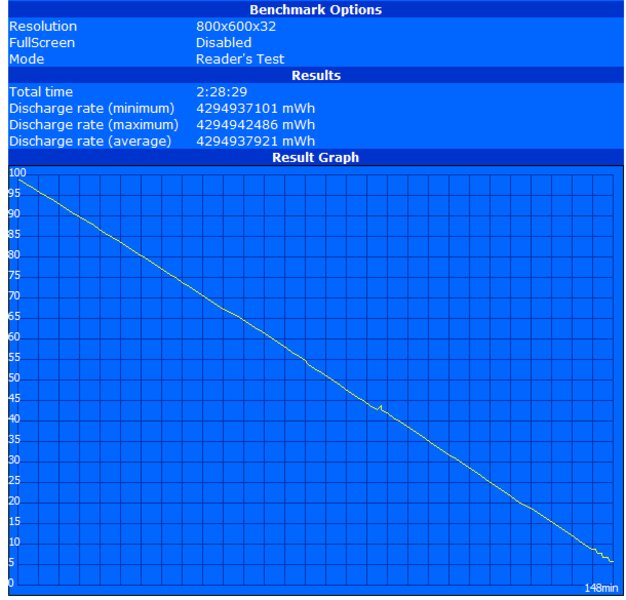Click 'Discharge rate (maximum)' label
Image resolution: width=626 pixels, height=600 pixels.
[x=94, y=125]
